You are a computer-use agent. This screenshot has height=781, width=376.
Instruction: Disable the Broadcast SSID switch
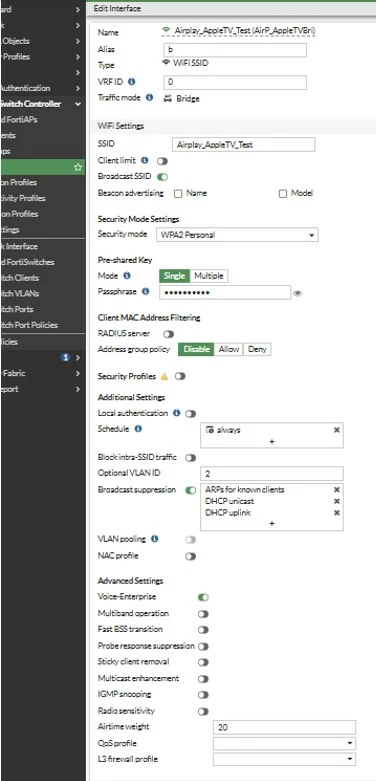[x=162, y=177]
